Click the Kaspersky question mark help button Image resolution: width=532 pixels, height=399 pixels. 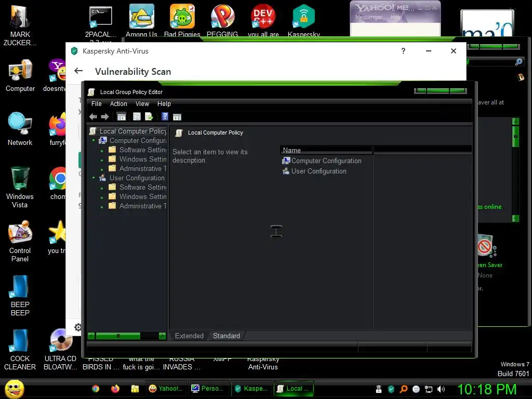[x=403, y=51]
